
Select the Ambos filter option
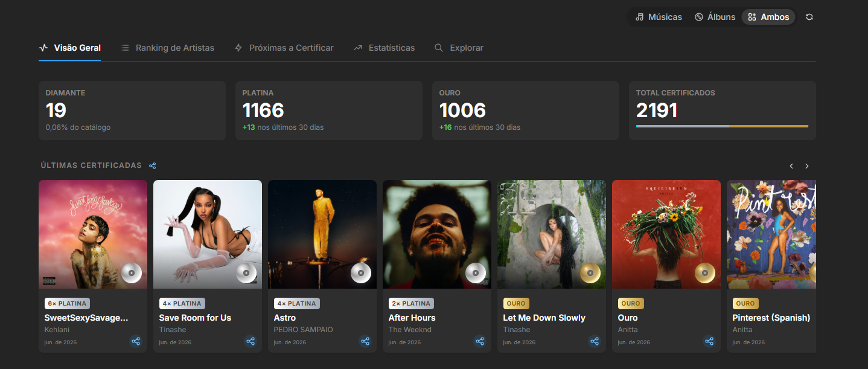click(768, 17)
